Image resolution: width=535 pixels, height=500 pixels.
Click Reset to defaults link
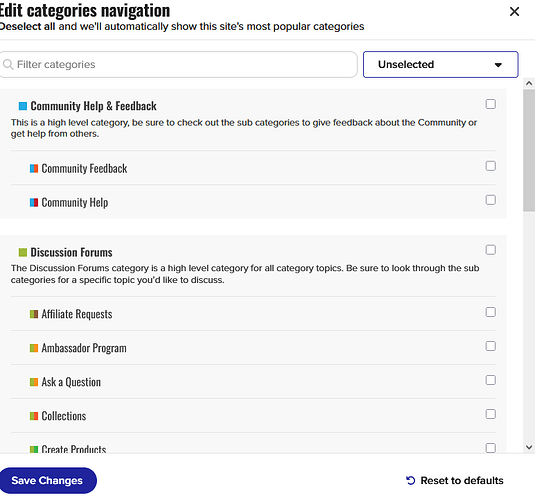pyautogui.click(x=455, y=481)
